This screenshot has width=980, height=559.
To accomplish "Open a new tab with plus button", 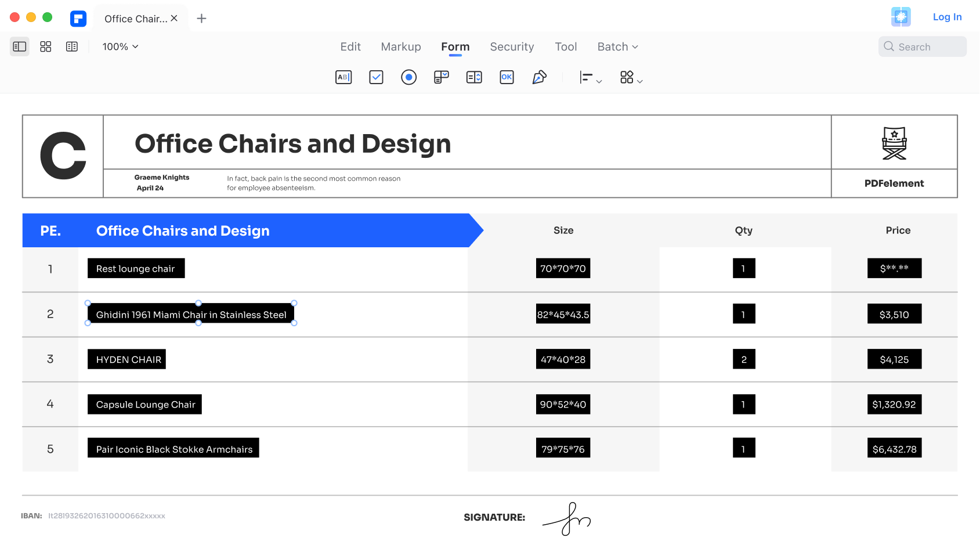I will pos(201,19).
